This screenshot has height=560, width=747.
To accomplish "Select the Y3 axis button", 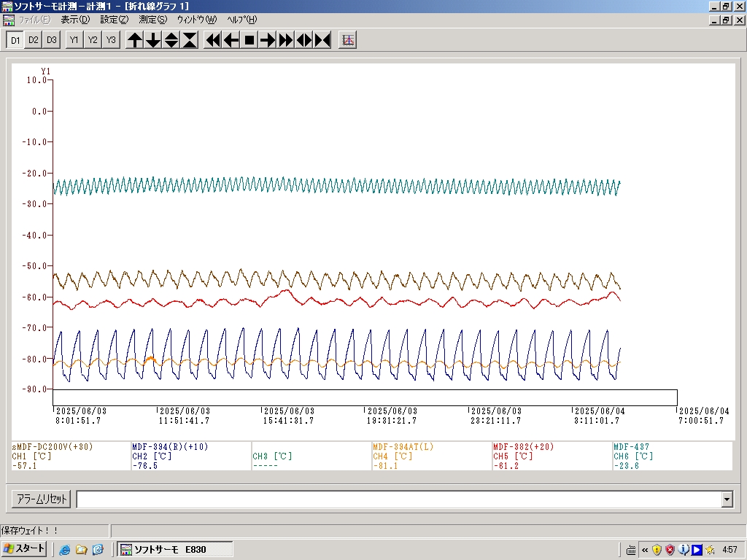I will (111, 40).
